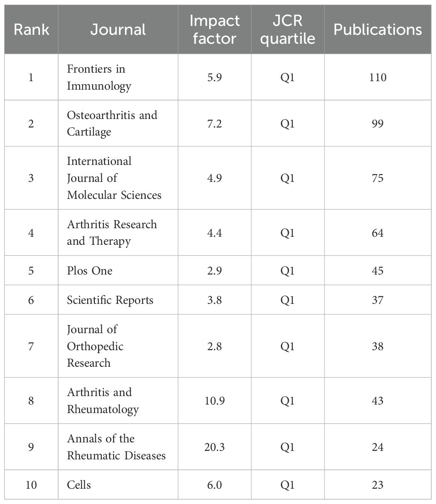Click the rank 10 cell

point(31,485)
